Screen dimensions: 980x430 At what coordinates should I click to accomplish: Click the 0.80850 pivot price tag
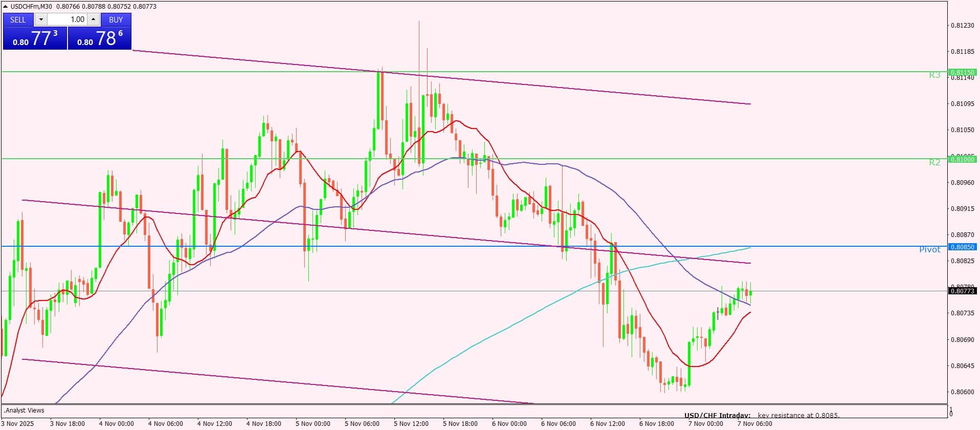(x=963, y=247)
